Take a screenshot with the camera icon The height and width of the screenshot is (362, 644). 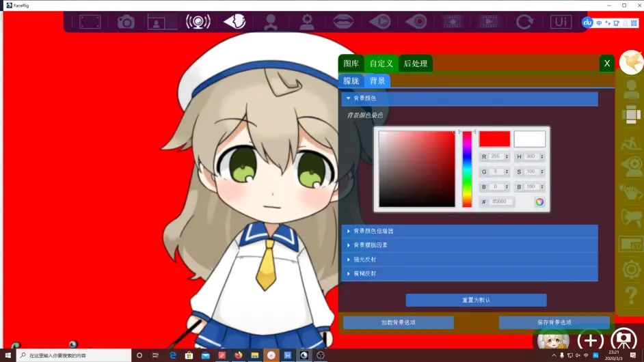coord(126,22)
